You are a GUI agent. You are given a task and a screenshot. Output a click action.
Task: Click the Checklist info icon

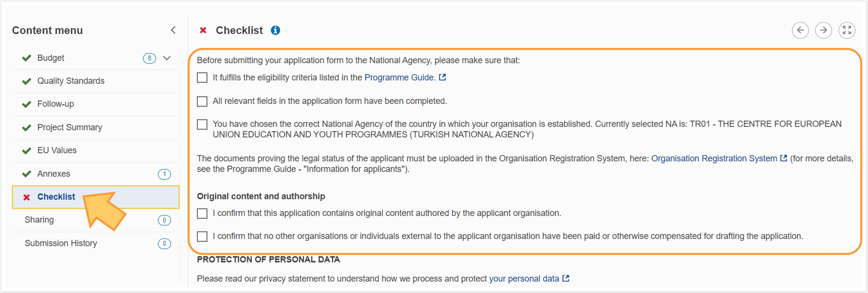coord(275,30)
